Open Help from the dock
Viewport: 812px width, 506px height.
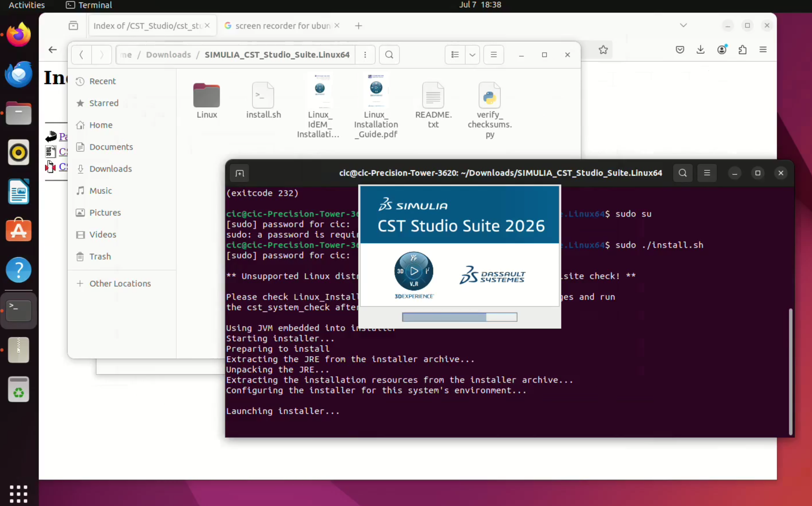click(19, 270)
